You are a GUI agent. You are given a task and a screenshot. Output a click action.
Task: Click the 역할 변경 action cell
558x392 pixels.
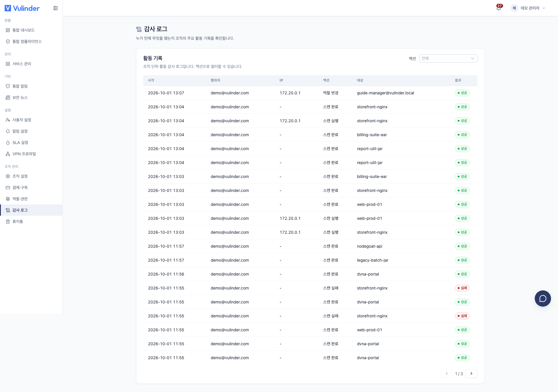pos(331,93)
